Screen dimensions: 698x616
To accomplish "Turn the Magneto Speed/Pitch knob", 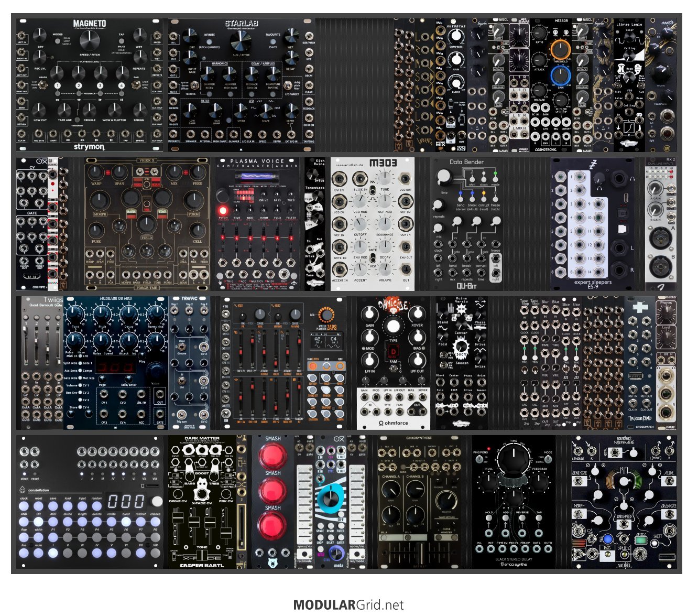I will pyautogui.click(x=90, y=40).
